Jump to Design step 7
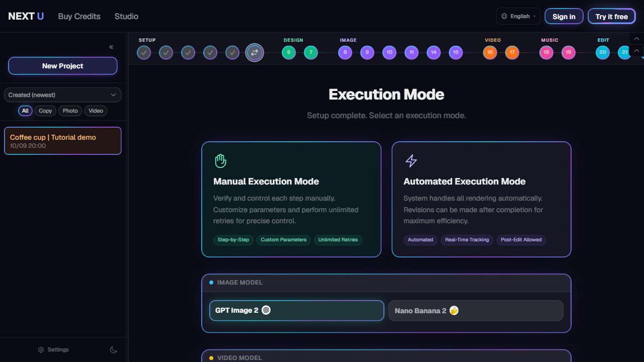644x362 pixels. [311, 52]
